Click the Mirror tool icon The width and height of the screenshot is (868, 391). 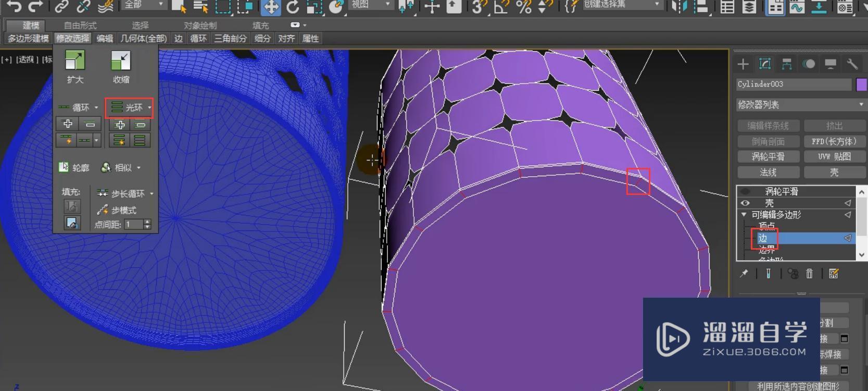[x=680, y=6]
